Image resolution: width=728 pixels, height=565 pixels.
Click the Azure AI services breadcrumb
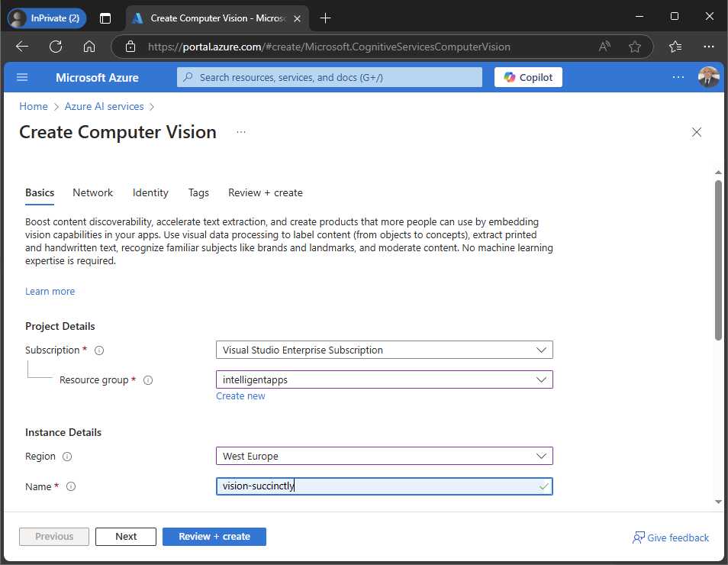(x=104, y=106)
